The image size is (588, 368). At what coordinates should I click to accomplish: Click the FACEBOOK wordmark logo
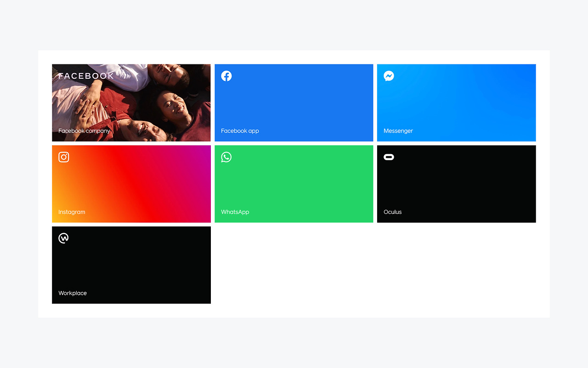click(x=86, y=76)
